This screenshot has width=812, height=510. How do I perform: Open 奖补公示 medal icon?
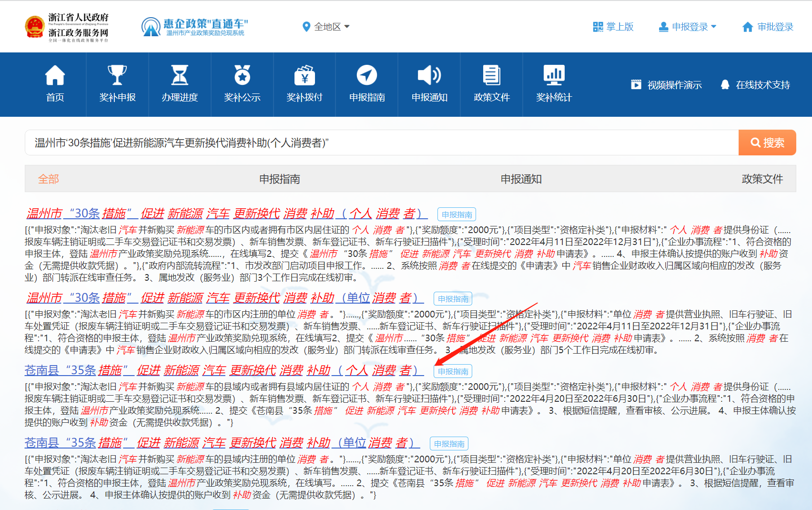[x=242, y=75]
